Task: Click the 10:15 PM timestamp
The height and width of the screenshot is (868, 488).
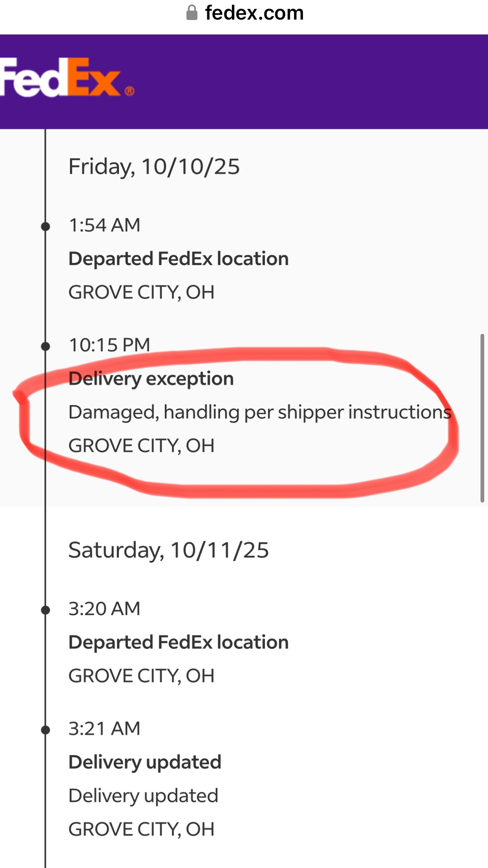Action: click(x=109, y=345)
